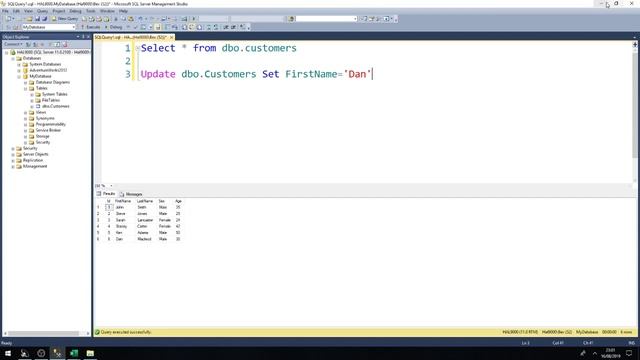Click the New Query toolbar button

64,19
